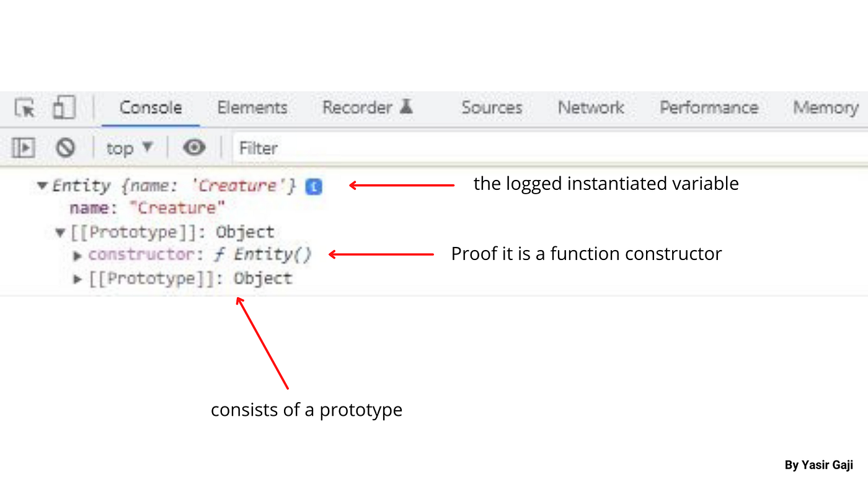This screenshot has width=868, height=489.
Task: Expand the nested [[Prototype]]: Object entry
Action: (x=77, y=279)
